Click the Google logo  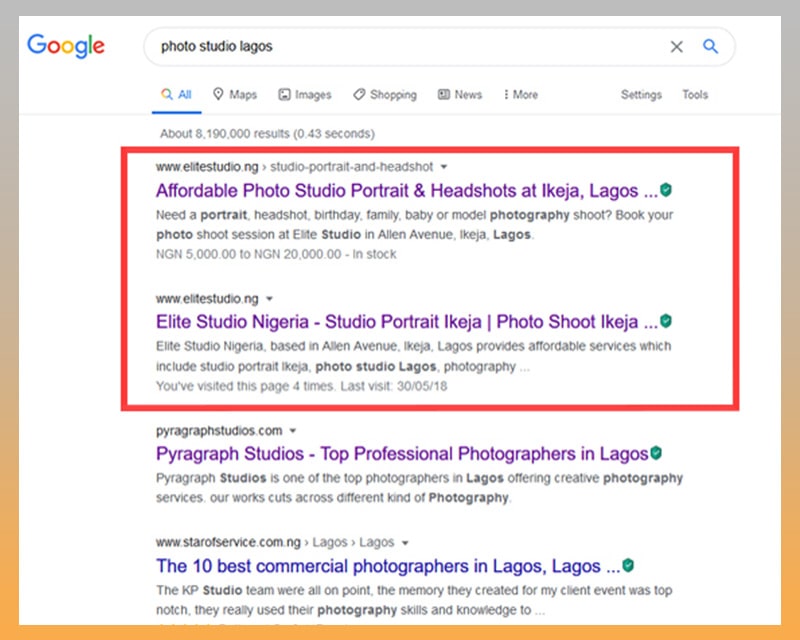click(66, 46)
